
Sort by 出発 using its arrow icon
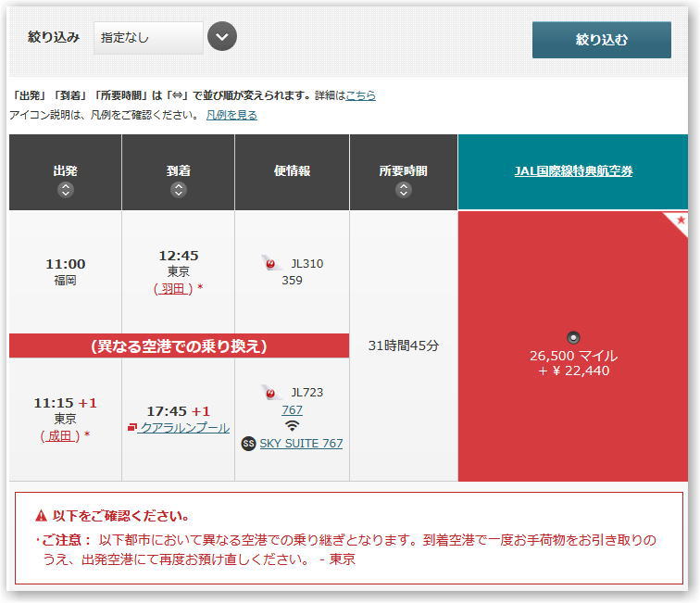point(66,190)
